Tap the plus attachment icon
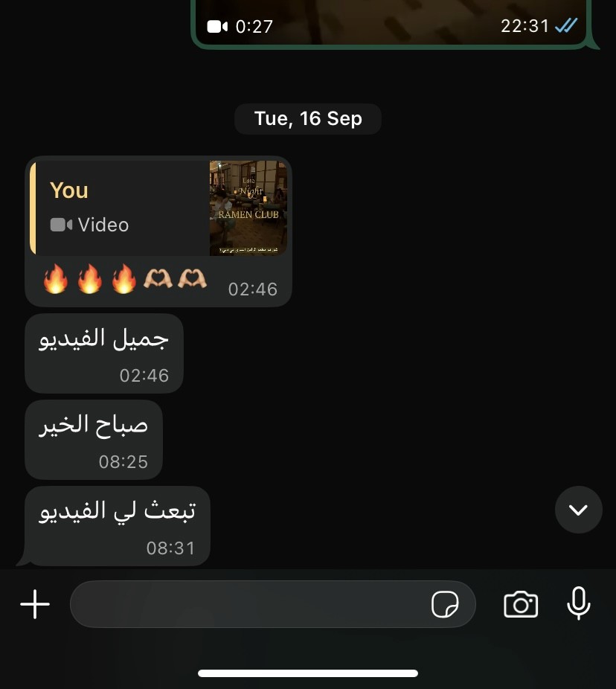Screen dimensions: 616x689 point(35,604)
